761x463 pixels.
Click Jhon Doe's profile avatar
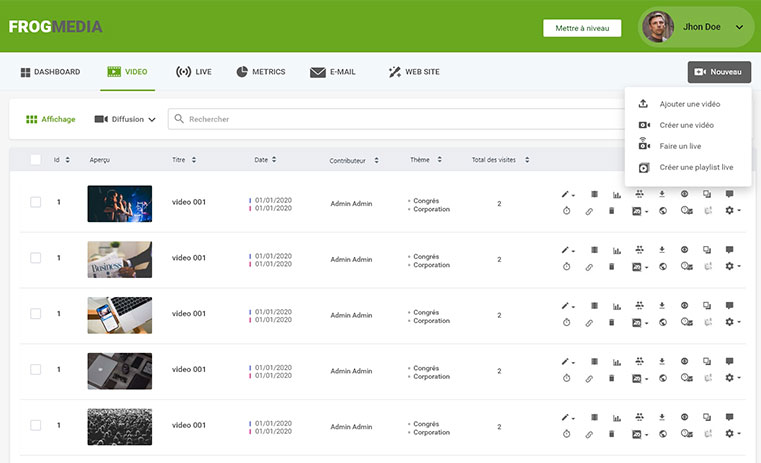click(658, 27)
